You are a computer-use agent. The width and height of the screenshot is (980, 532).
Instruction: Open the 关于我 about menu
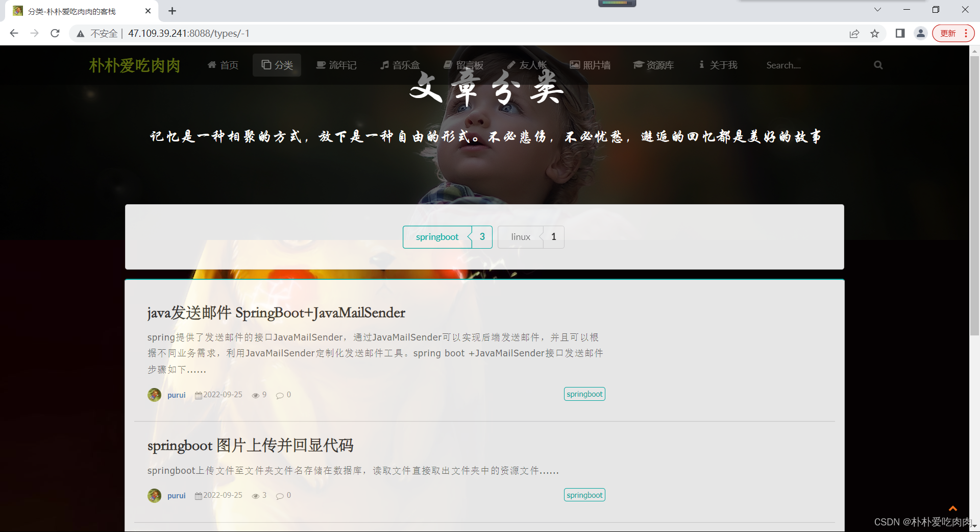[718, 65]
